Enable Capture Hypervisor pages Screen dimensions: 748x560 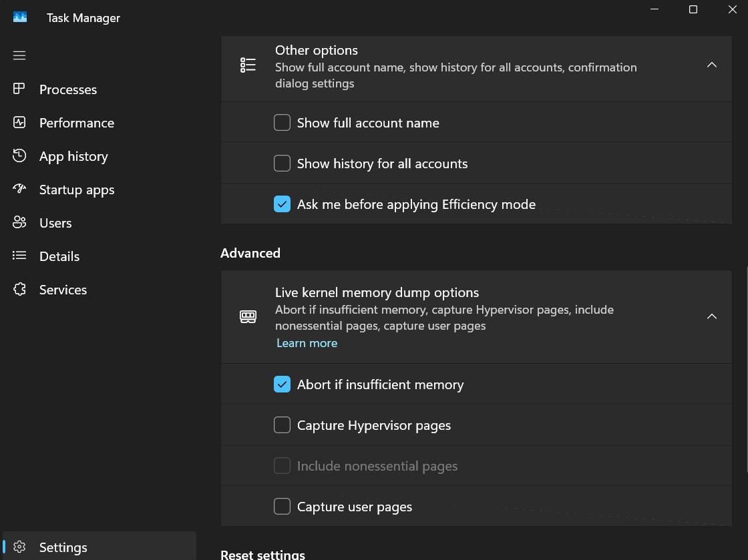[x=282, y=425]
